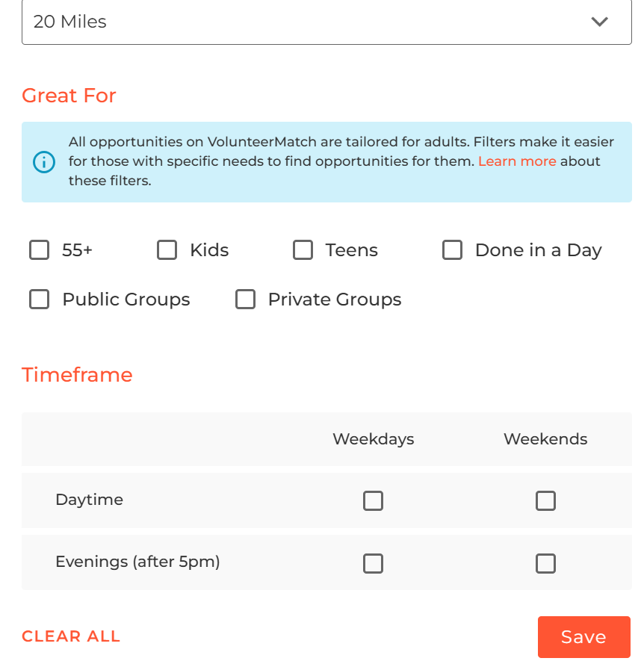This screenshot has width=644, height=664.
Task: Enable the Kids filter checkbox
Action: [167, 250]
